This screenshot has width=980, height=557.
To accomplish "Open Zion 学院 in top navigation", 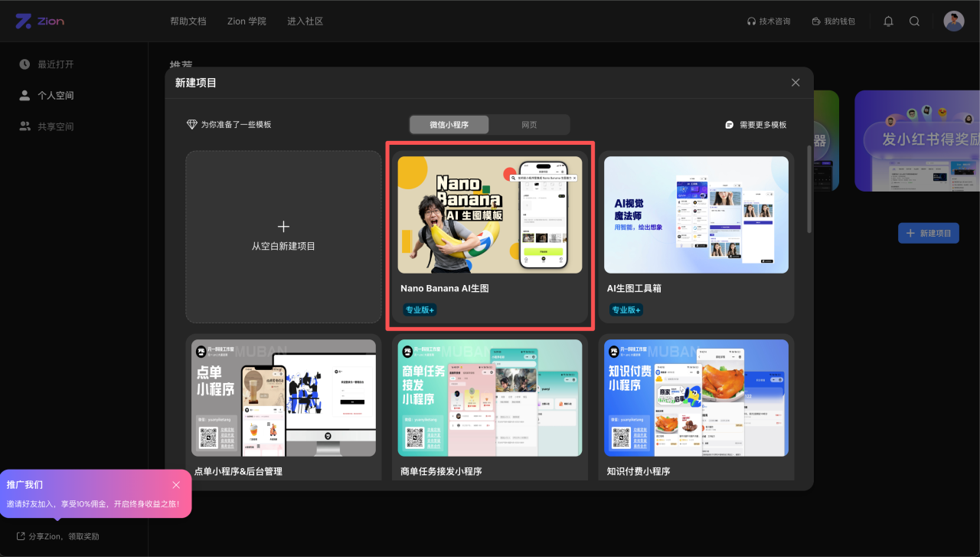I will pyautogui.click(x=247, y=21).
